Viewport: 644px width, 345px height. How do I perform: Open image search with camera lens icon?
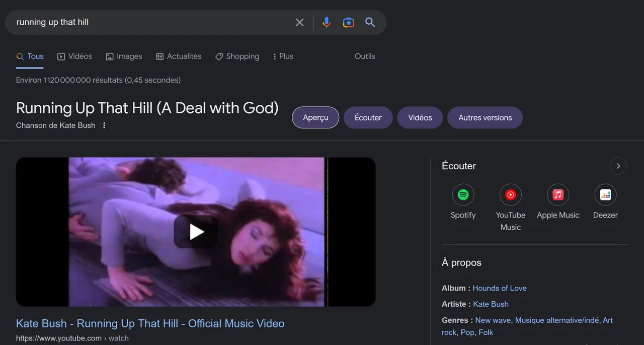[348, 22]
